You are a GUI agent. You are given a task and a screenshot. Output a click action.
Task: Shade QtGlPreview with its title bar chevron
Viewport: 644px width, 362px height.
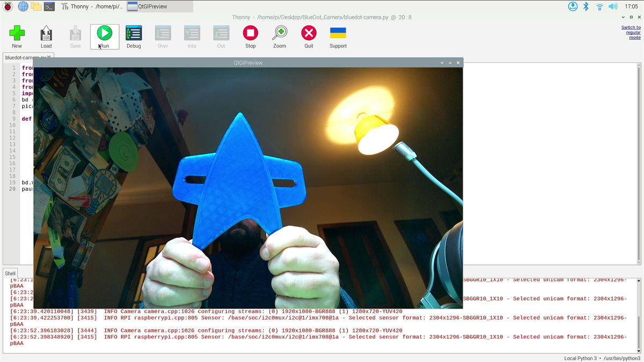tap(442, 62)
